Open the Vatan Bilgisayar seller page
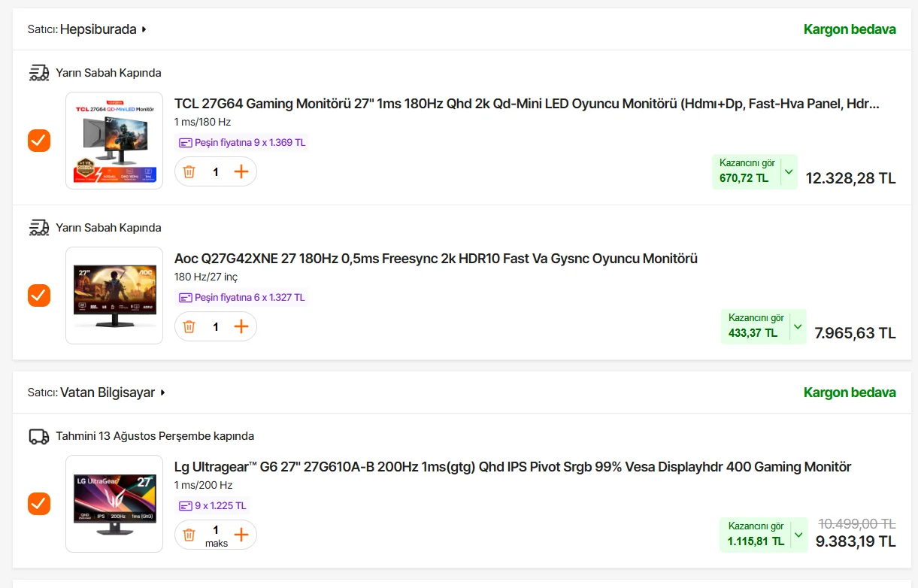The image size is (918, 588). (113, 393)
